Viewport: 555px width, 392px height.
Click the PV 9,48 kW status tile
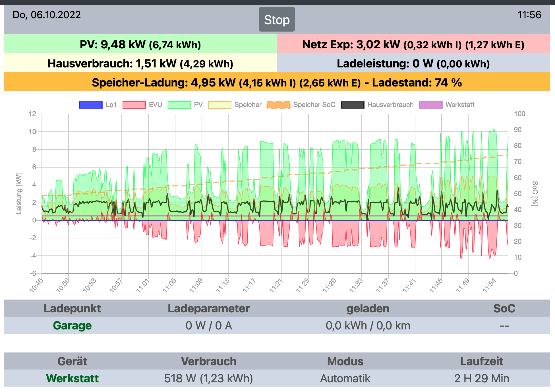[140, 44]
